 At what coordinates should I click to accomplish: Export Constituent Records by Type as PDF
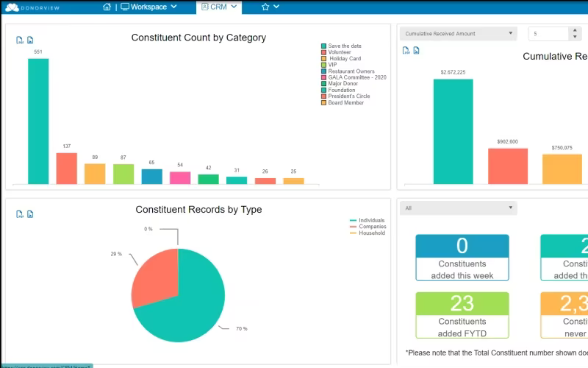coord(20,214)
